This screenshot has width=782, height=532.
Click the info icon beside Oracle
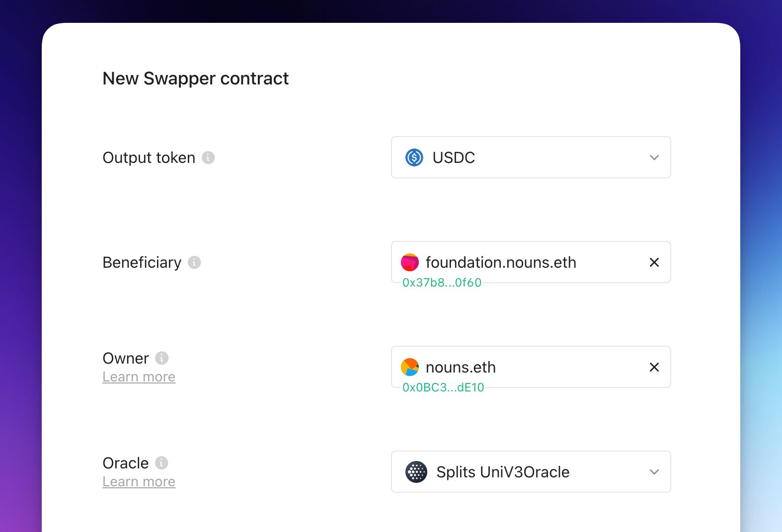click(x=161, y=462)
